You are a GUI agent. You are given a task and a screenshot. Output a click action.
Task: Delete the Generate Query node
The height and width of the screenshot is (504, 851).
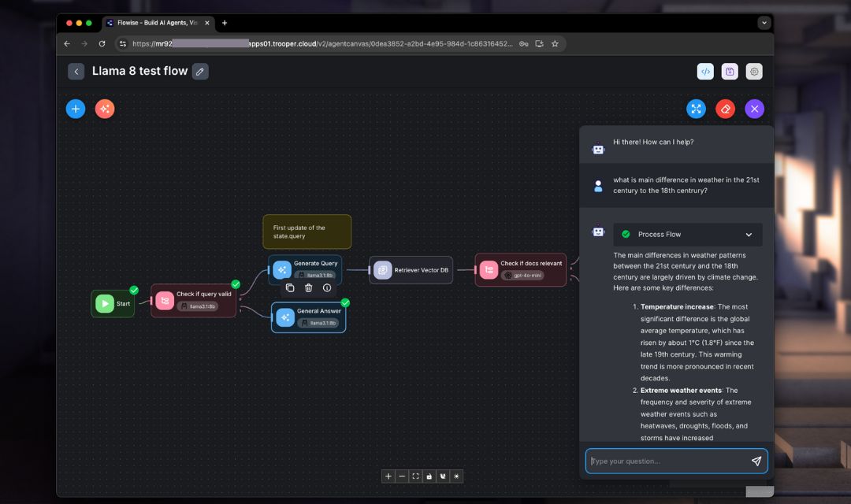coord(308,288)
